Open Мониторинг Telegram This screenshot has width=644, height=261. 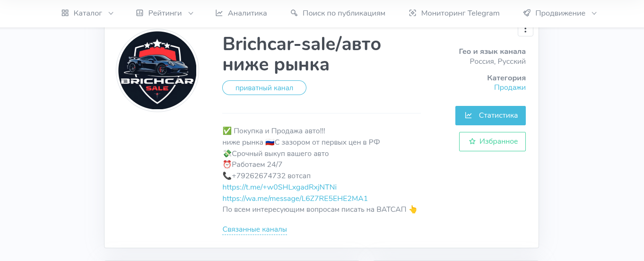[x=454, y=13]
